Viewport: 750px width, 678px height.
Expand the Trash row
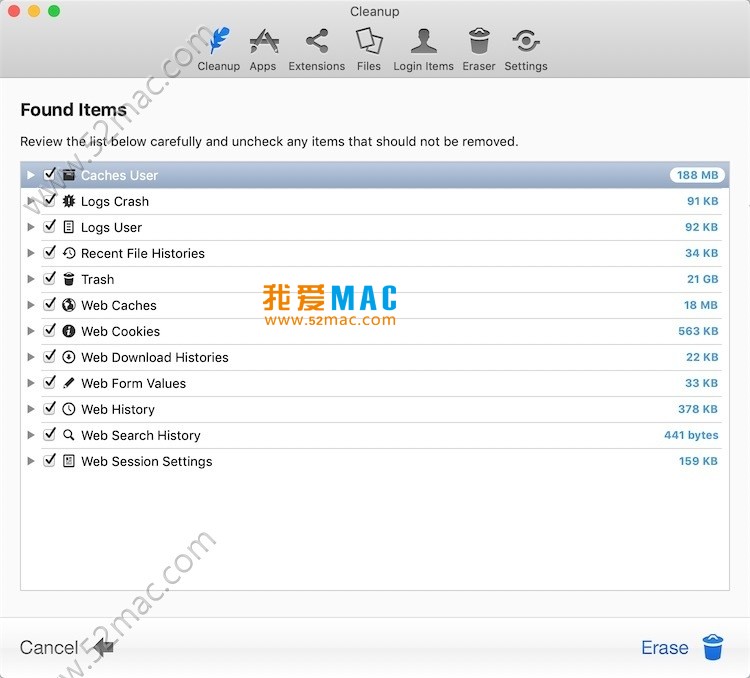(x=31, y=279)
